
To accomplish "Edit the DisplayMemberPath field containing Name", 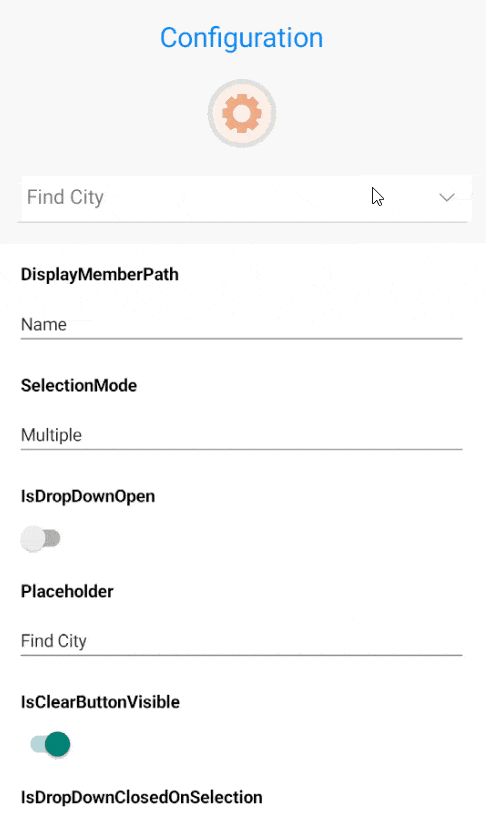I will pyautogui.click(x=242, y=325).
